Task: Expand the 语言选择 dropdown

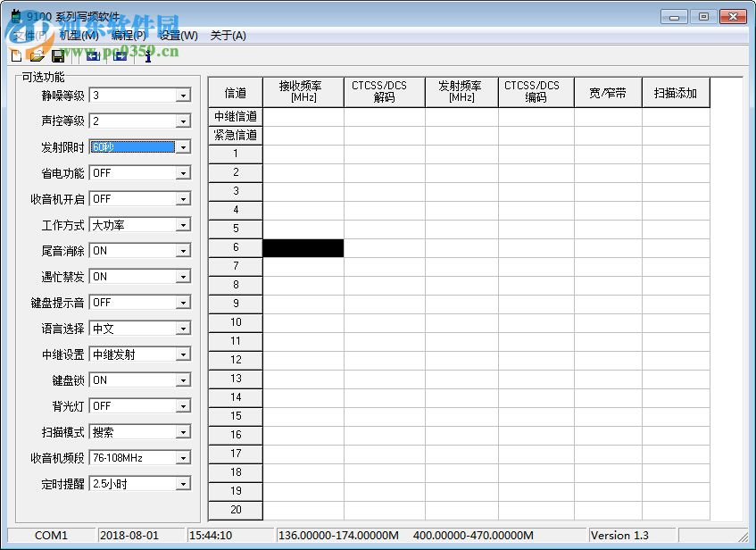Action: click(x=183, y=329)
